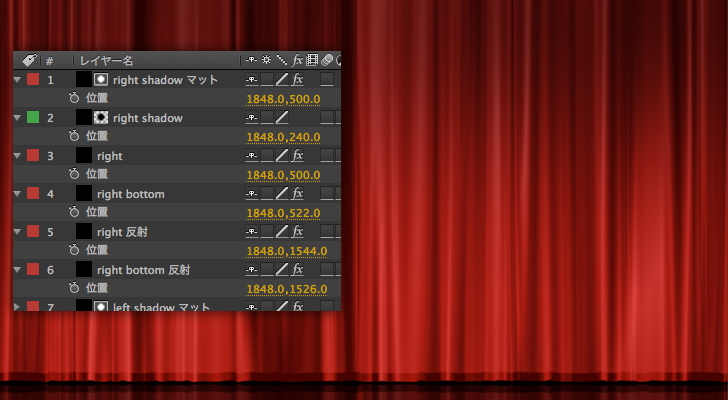
Task: Toggle collapse transformations box on right 反射 layer
Action: (267, 232)
